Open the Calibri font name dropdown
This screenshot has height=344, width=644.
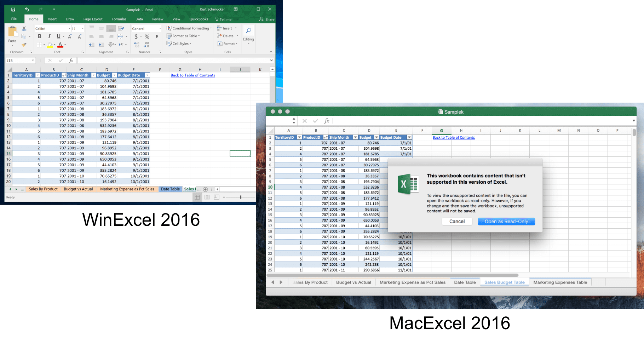69,29
